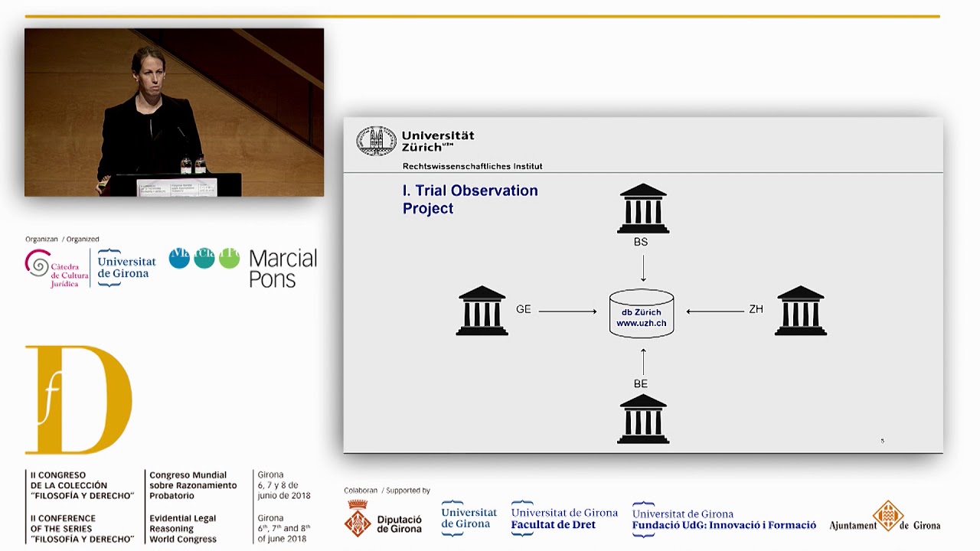Viewport: 980px width, 551px height.
Task: Click the 'I. Trial Observation Project' heading
Action: coord(470,199)
